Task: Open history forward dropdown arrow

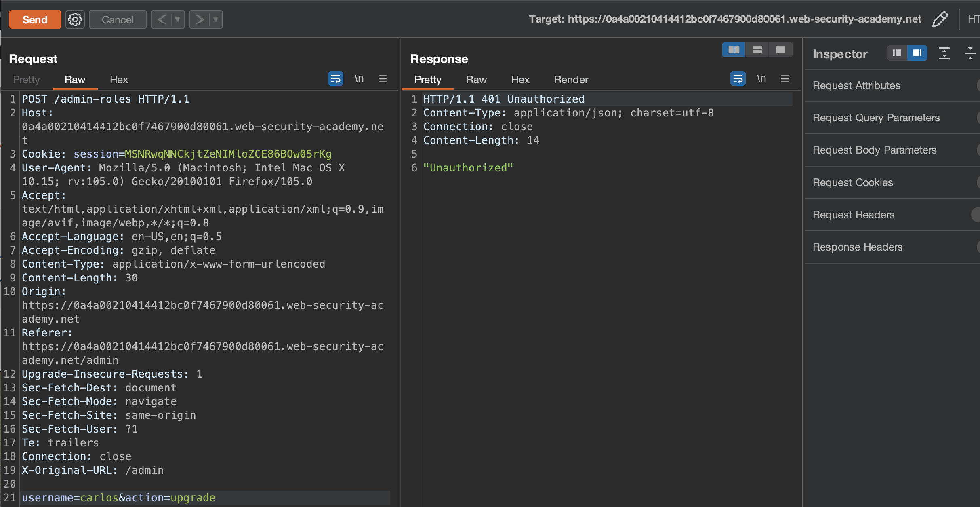Action: 216,19
